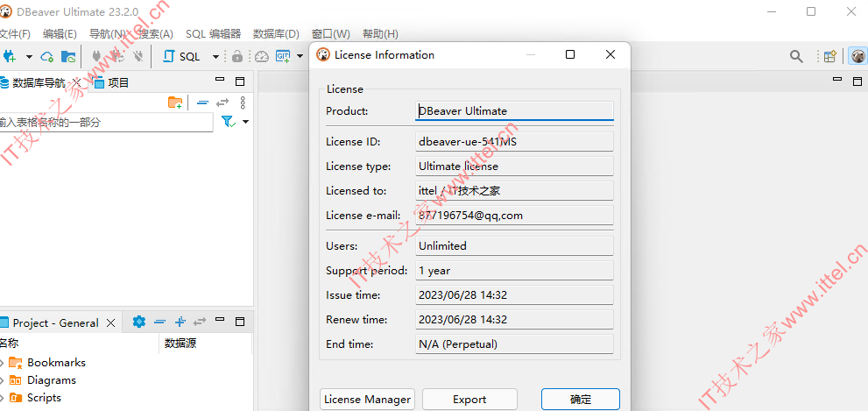868x411 pixels.
Task: Expand the Diagrams tree node
Action: (x=2, y=380)
